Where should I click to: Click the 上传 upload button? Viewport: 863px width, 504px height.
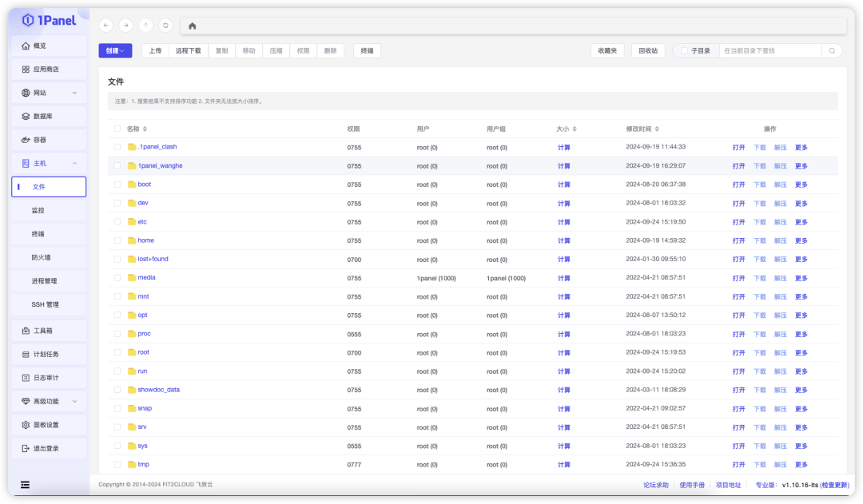tap(156, 50)
